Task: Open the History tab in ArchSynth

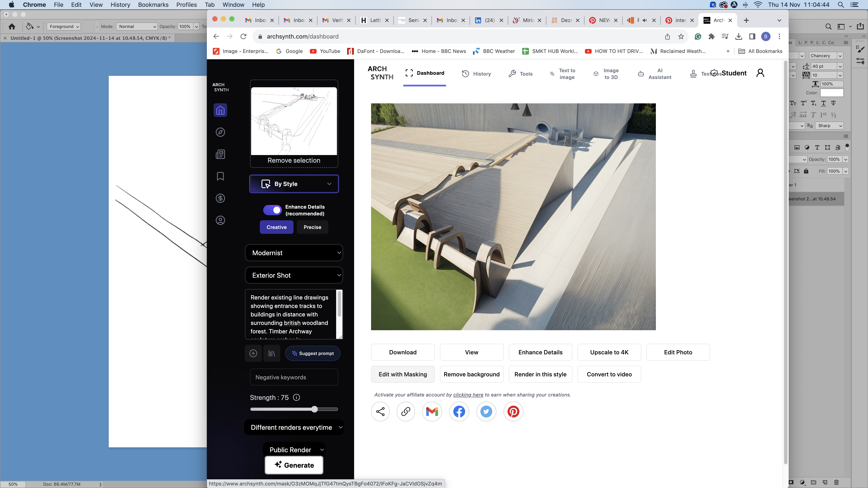Action: (476, 74)
